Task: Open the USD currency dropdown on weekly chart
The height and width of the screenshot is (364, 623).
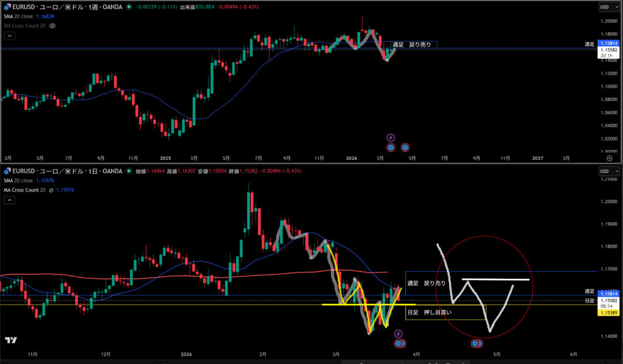Action: click(x=607, y=7)
